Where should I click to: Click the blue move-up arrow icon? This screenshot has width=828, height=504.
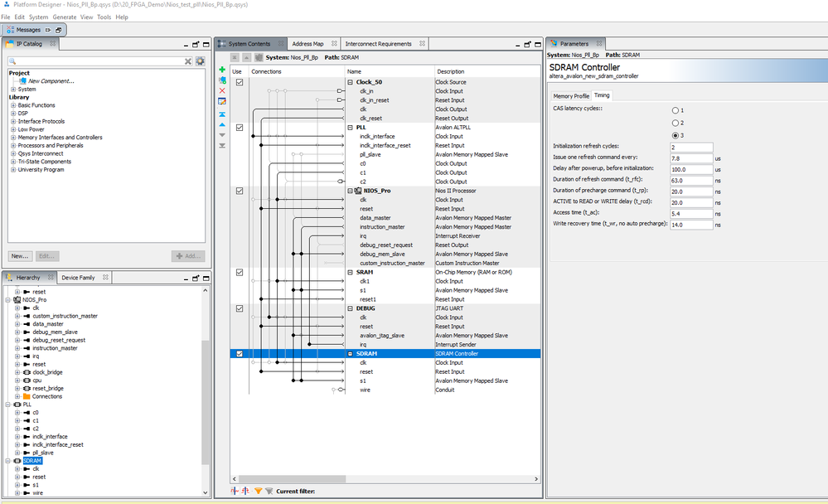tap(222, 124)
